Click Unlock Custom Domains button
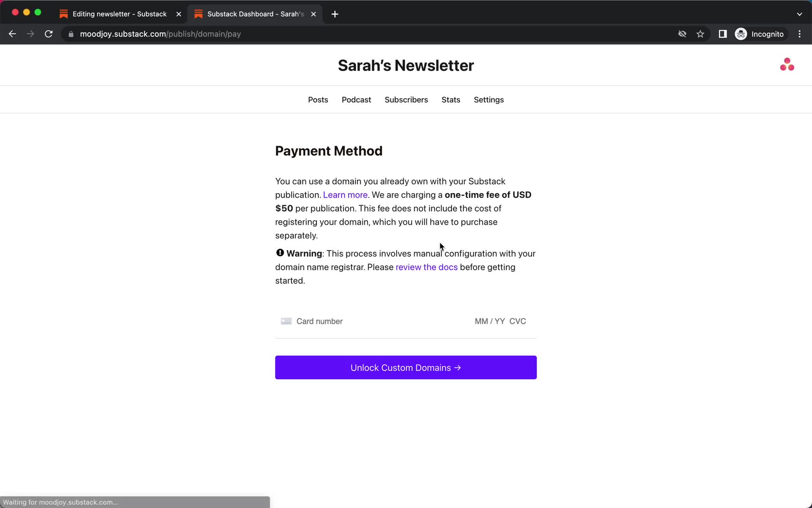 [x=406, y=367]
